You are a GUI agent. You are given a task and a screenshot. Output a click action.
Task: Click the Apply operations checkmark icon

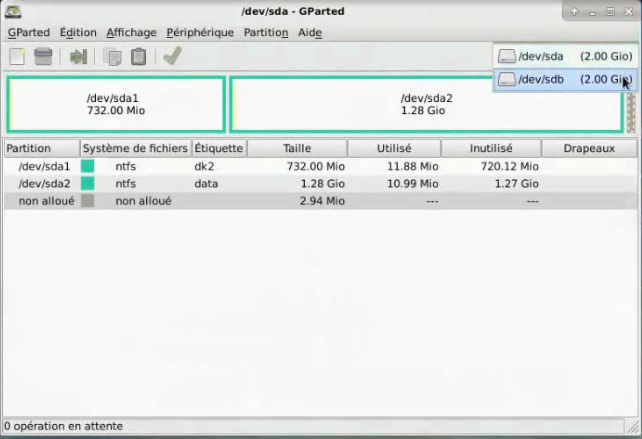click(172, 57)
